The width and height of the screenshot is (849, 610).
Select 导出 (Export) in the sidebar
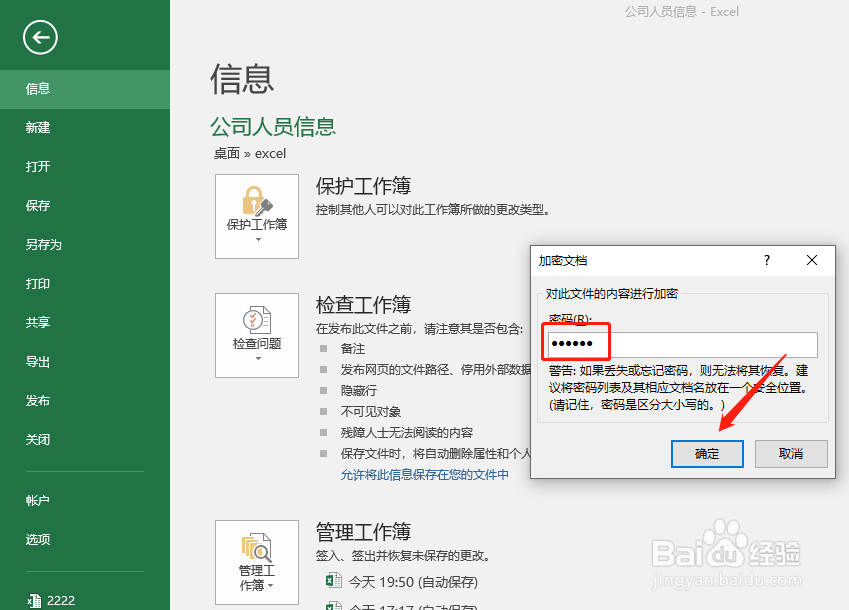pos(38,361)
